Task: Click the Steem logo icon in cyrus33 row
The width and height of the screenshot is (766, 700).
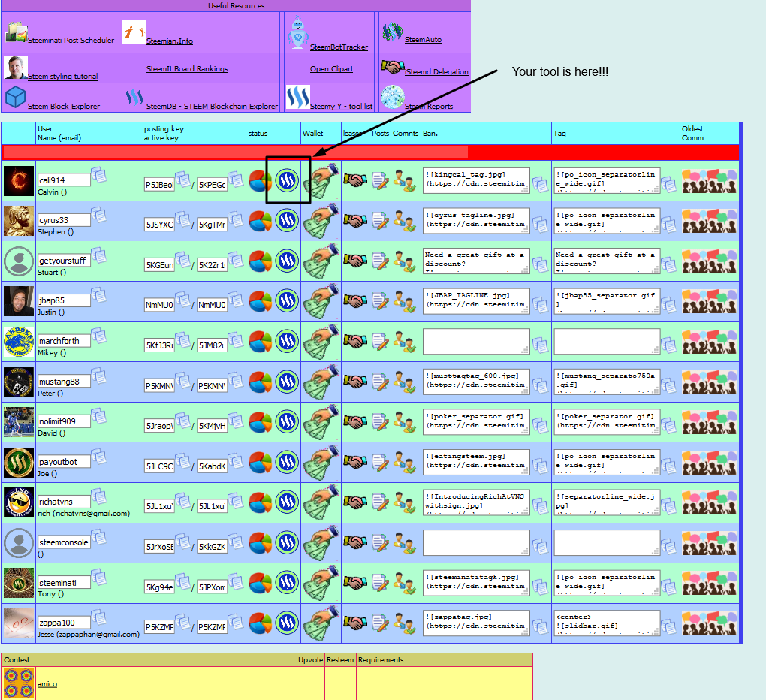Action: [x=287, y=221]
